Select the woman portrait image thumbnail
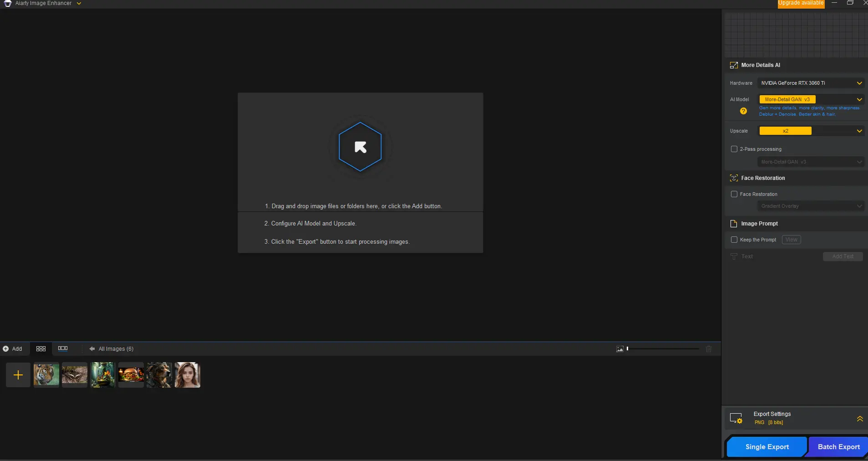The width and height of the screenshot is (868, 461). [188, 375]
